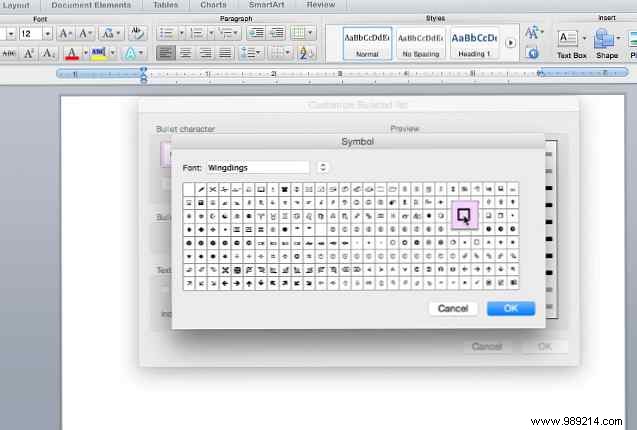Click the Bulleted List icon
The width and height of the screenshot is (637, 430).
click(167, 33)
